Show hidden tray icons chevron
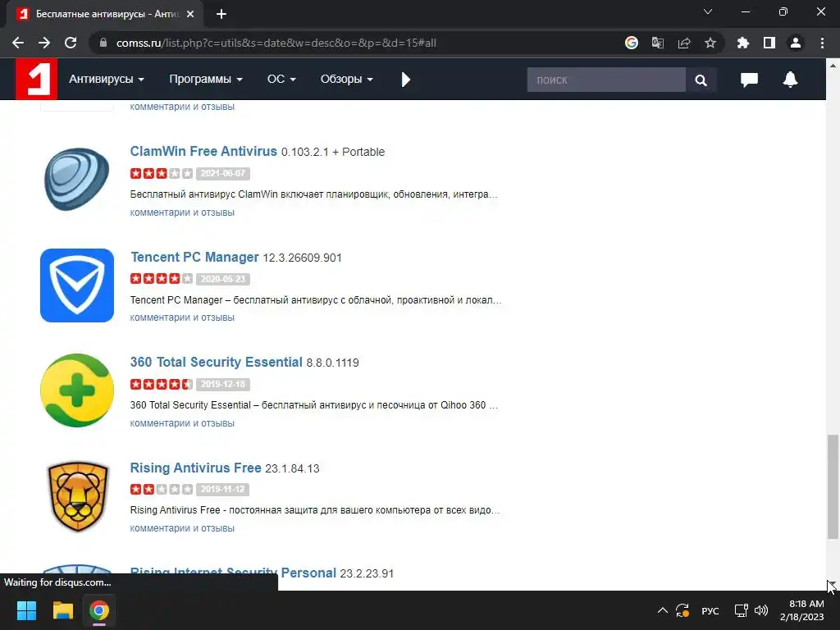The height and width of the screenshot is (630, 840). tap(663, 610)
